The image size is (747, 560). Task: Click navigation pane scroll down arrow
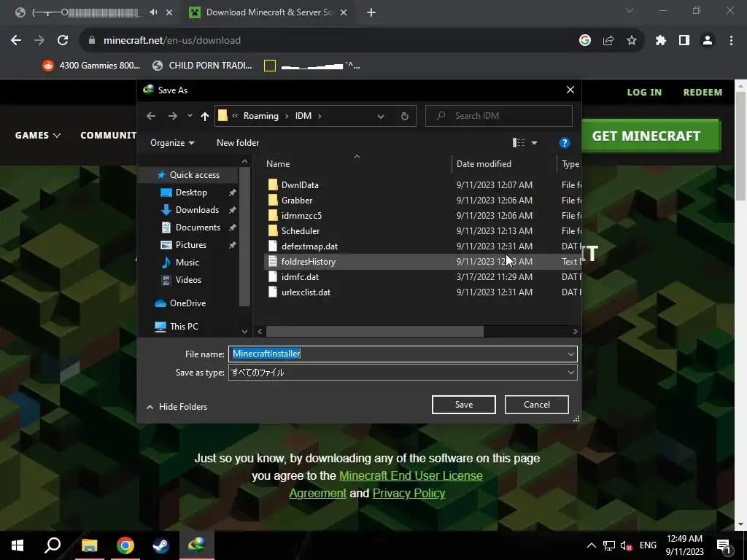[244, 332]
